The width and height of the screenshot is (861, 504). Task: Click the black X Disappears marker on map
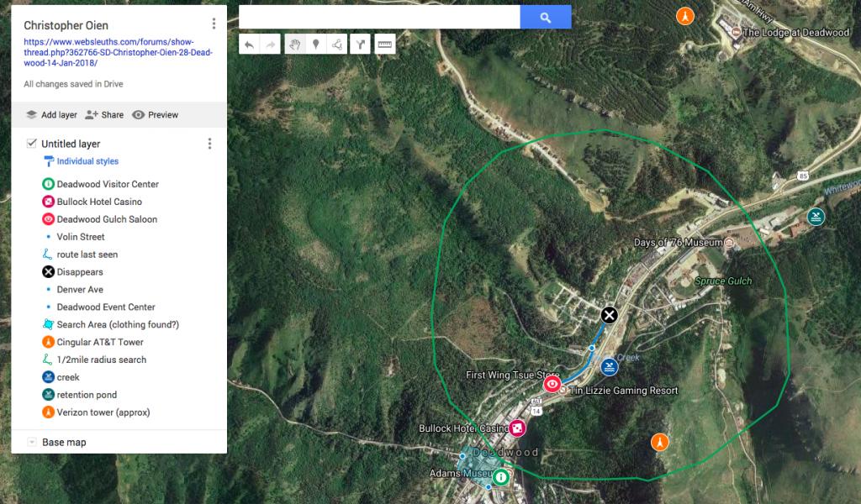[610, 315]
